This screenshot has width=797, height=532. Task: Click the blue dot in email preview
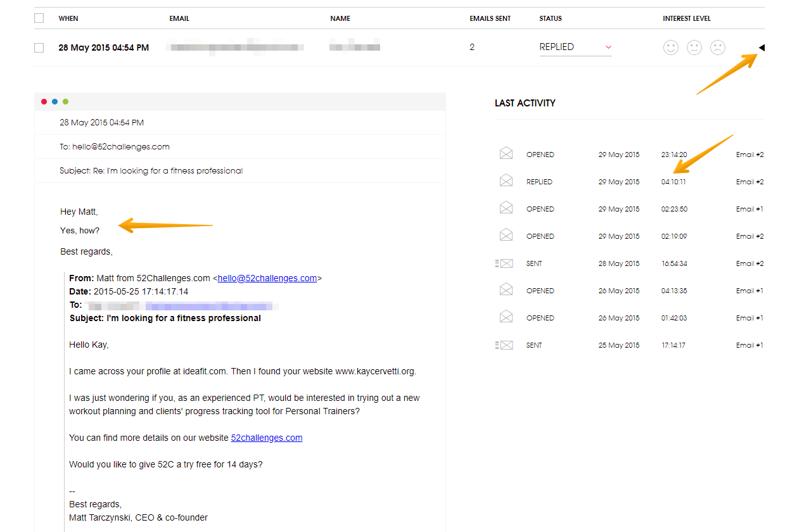(55, 101)
